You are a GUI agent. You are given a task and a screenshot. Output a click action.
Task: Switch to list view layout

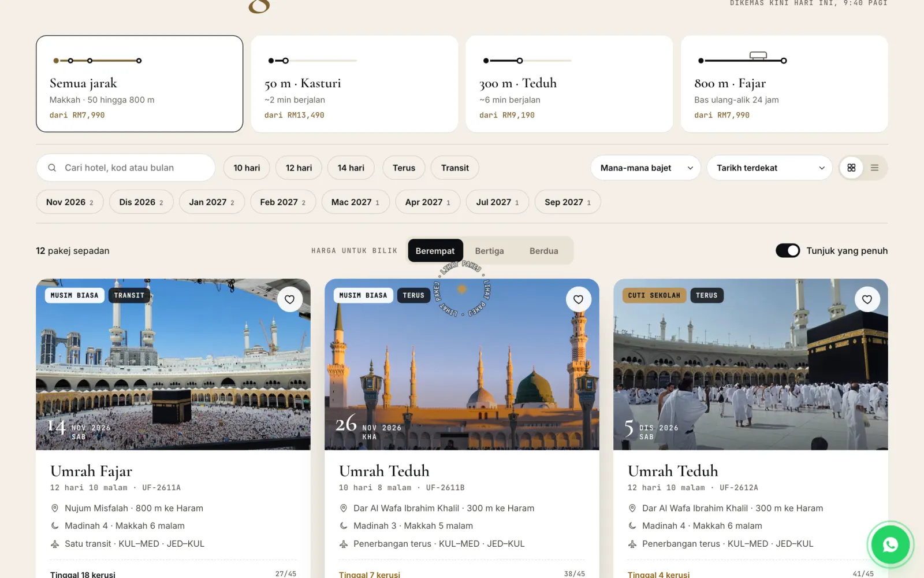click(x=874, y=168)
